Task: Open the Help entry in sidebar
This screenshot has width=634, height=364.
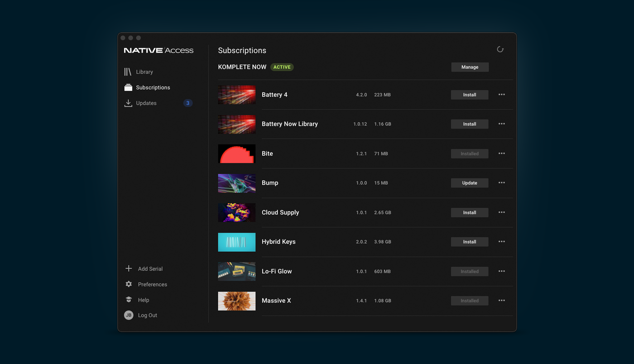Action: [144, 300]
